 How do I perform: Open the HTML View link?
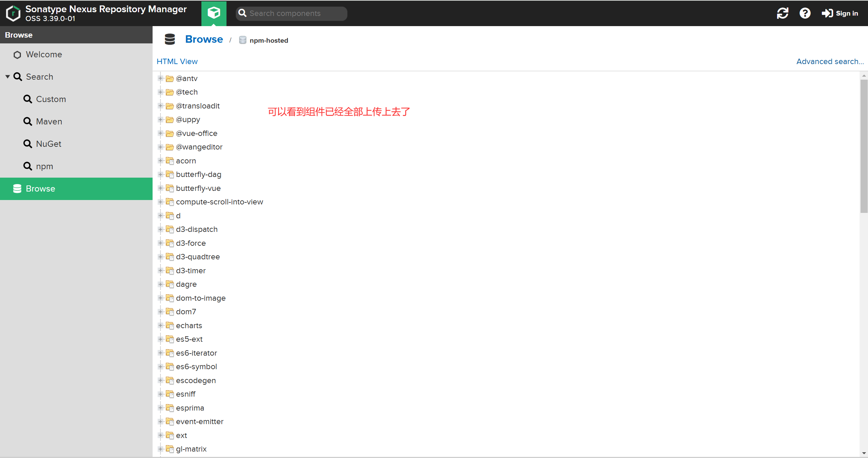[x=177, y=61]
